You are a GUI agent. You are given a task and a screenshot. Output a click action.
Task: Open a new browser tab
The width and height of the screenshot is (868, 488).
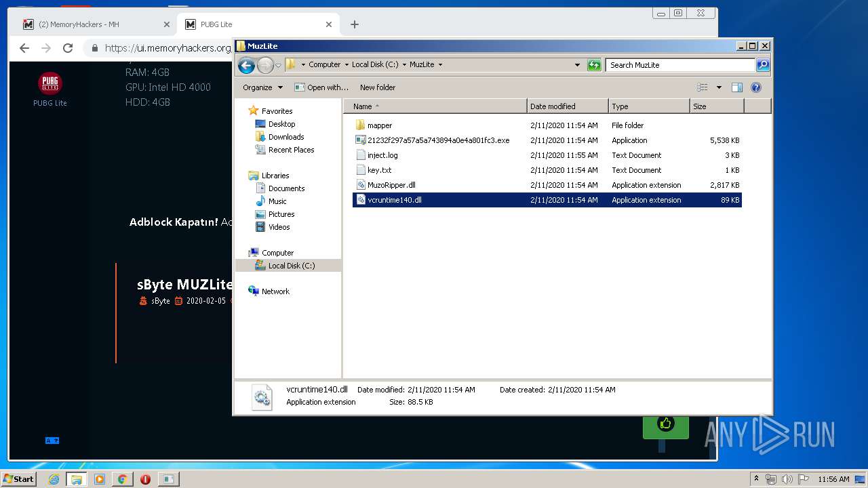pyautogui.click(x=355, y=24)
